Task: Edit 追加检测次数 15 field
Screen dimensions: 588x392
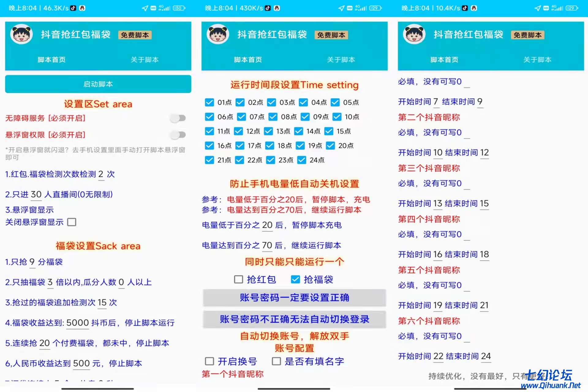Action: click(102, 303)
